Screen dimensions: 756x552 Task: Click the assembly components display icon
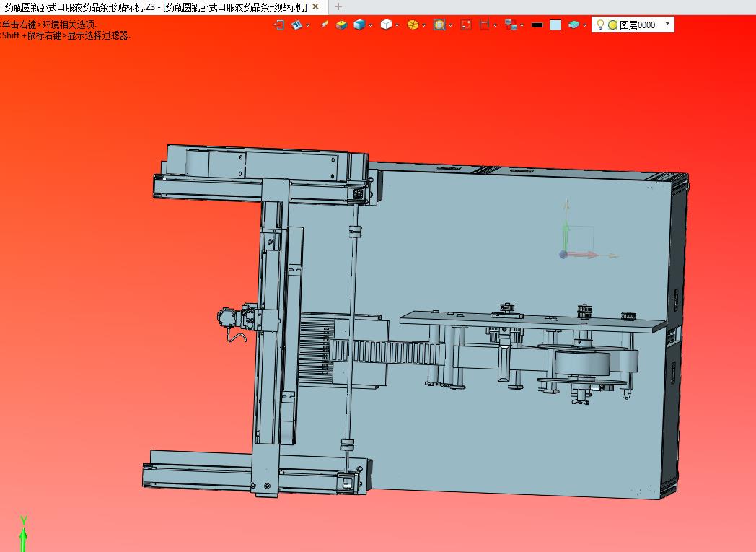[x=511, y=25]
